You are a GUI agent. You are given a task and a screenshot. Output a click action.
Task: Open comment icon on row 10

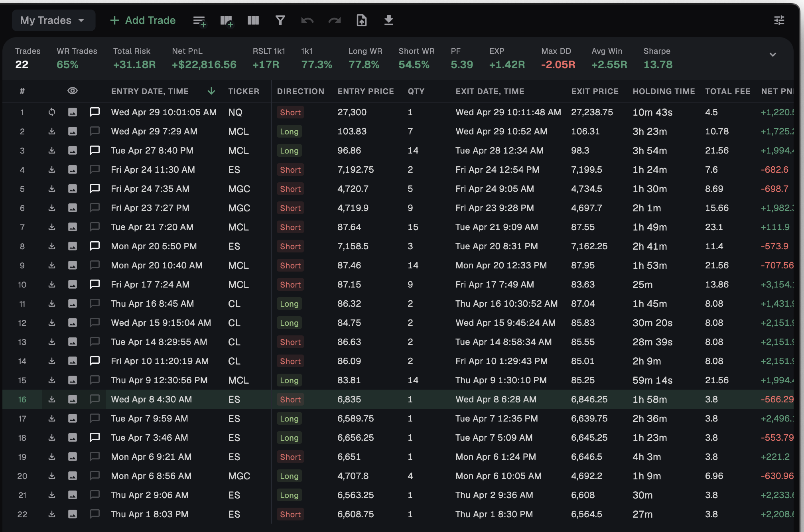[x=95, y=284]
